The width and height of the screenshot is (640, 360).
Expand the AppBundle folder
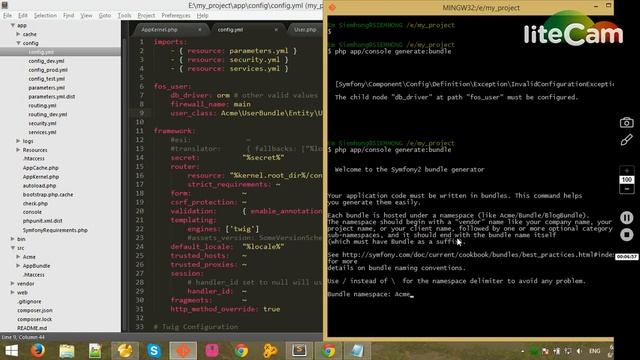[x=18, y=266]
